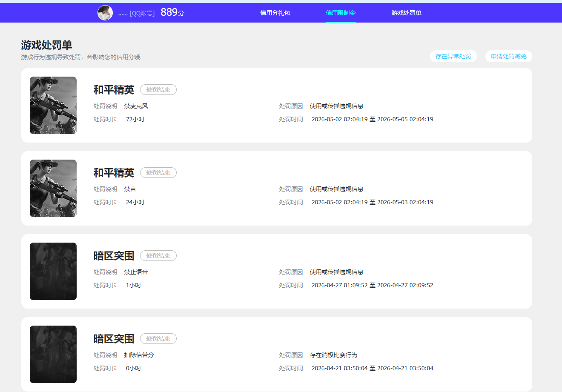Click the subtitle 游戏行为违规导致处罚，会影响您的信用分哦
This screenshot has width=562, height=392.
point(81,57)
